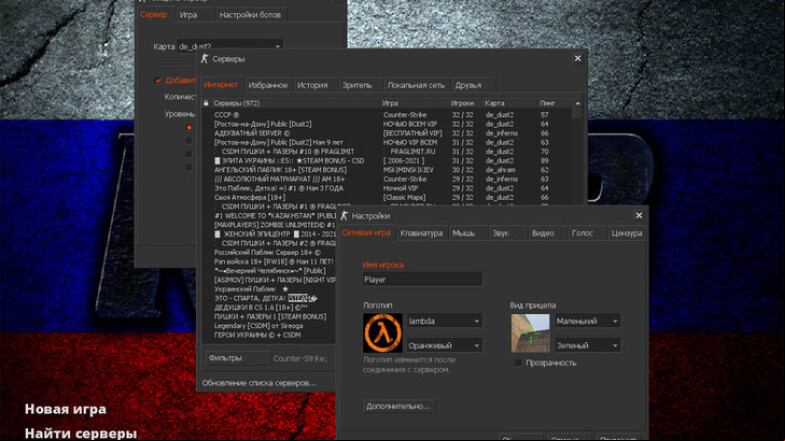
Task: Select Legendary [CSDM] от Sireoga row
Action: pyautogui.click(x=269, y=326)
